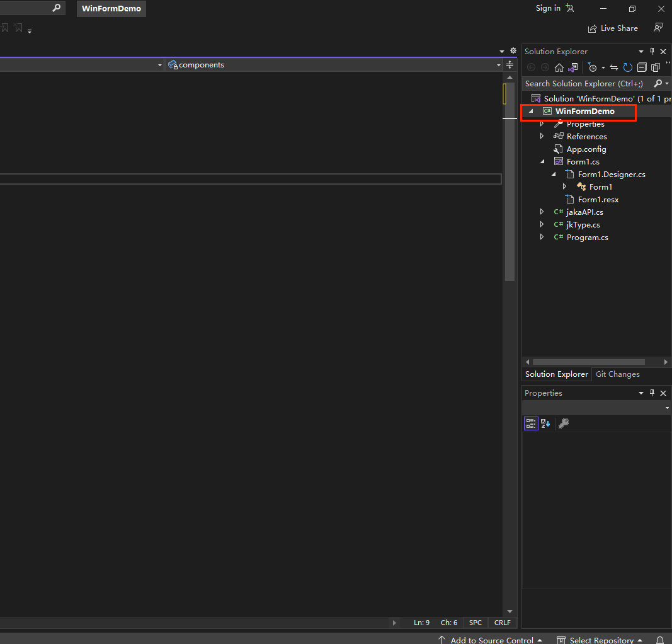
Task: Switch to the Git Changes tab
Action: [x=617, y=374]
